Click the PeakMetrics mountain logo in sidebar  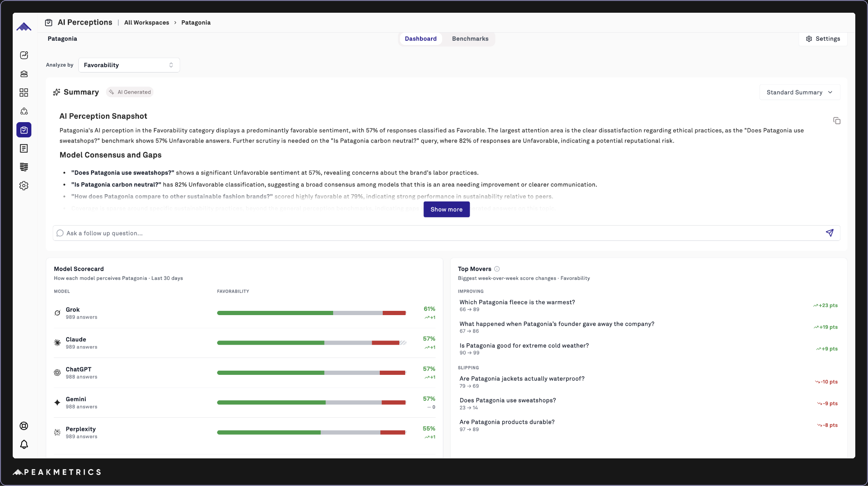pyautogui.click(x=24, y=27)
